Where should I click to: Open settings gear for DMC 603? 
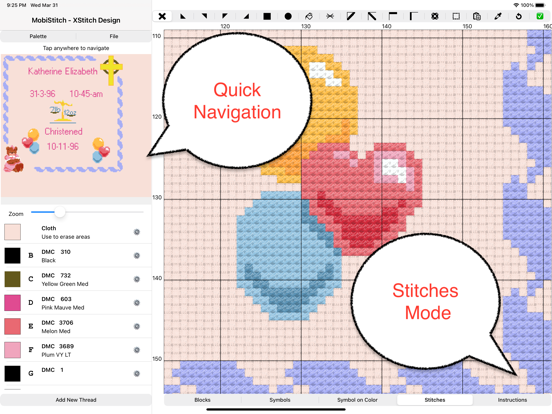pyautogui.click(x=137, y=303)
